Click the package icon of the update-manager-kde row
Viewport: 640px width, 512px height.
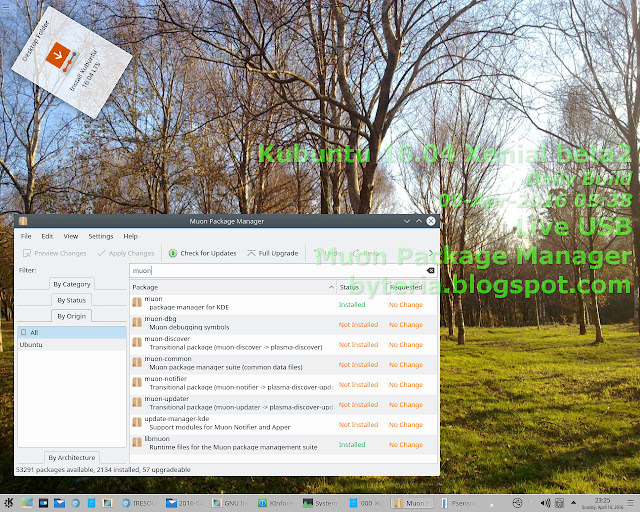[137, 422]
